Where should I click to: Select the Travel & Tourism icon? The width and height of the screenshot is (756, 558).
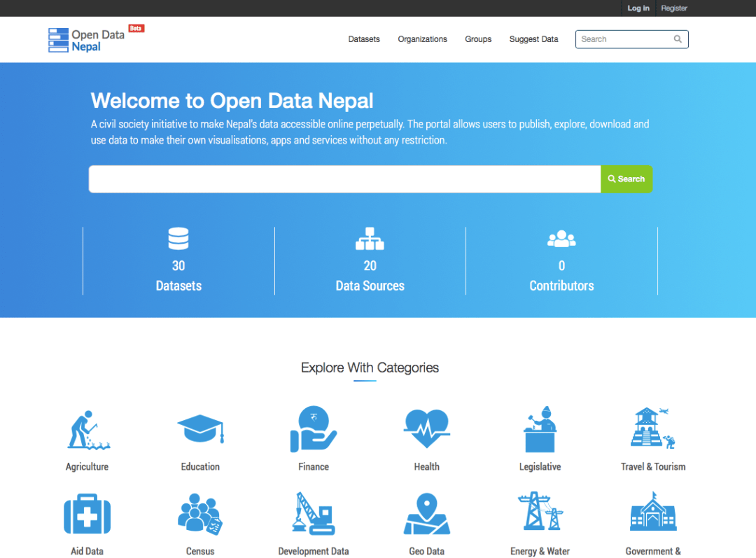652,428
